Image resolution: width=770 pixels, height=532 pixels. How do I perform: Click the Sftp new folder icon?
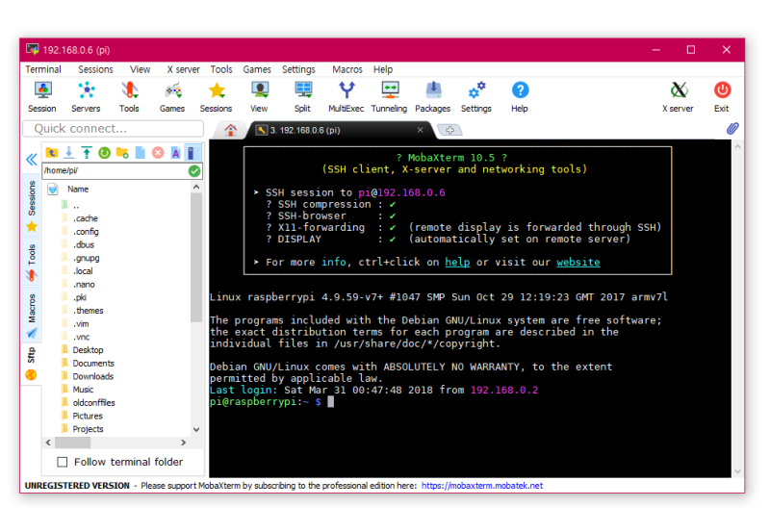122,153
